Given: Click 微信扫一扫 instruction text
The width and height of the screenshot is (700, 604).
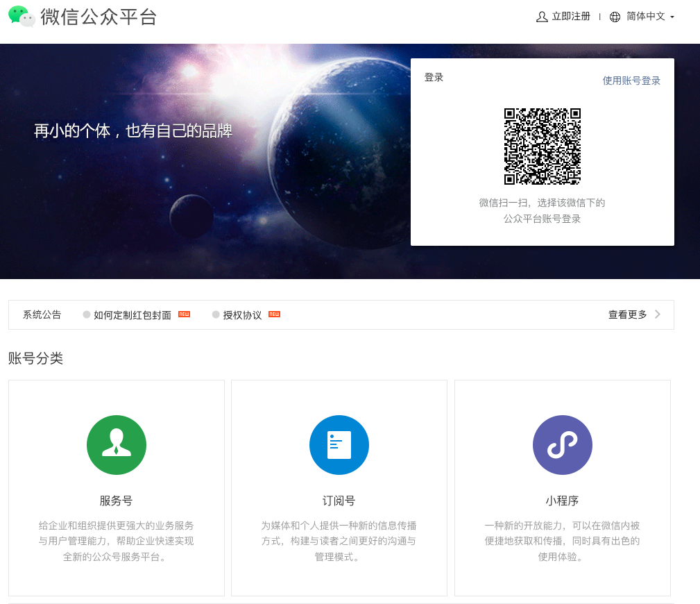Looking at the screenshot, I should pos(542,203).
